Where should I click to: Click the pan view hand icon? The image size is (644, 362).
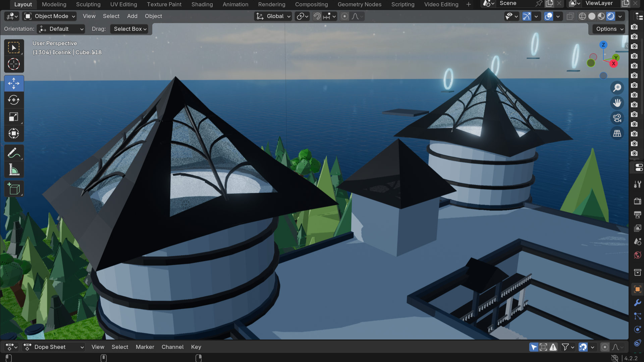point(617,103)
